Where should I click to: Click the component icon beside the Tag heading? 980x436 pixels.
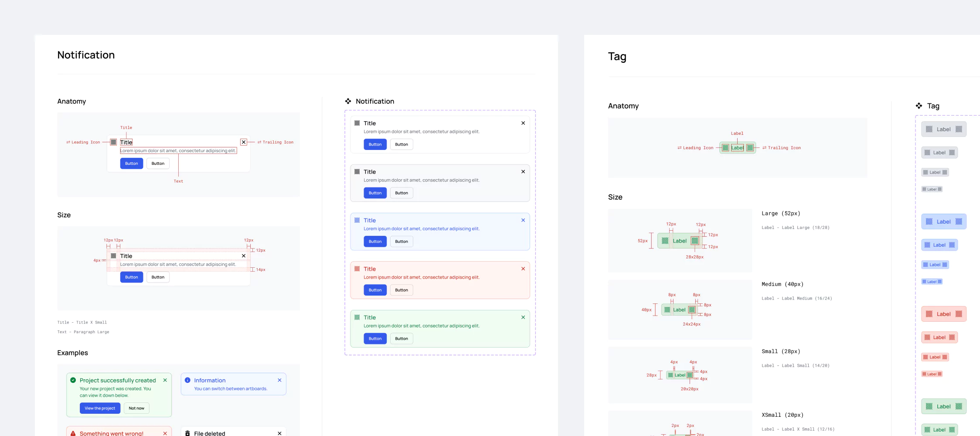[919, 106]
